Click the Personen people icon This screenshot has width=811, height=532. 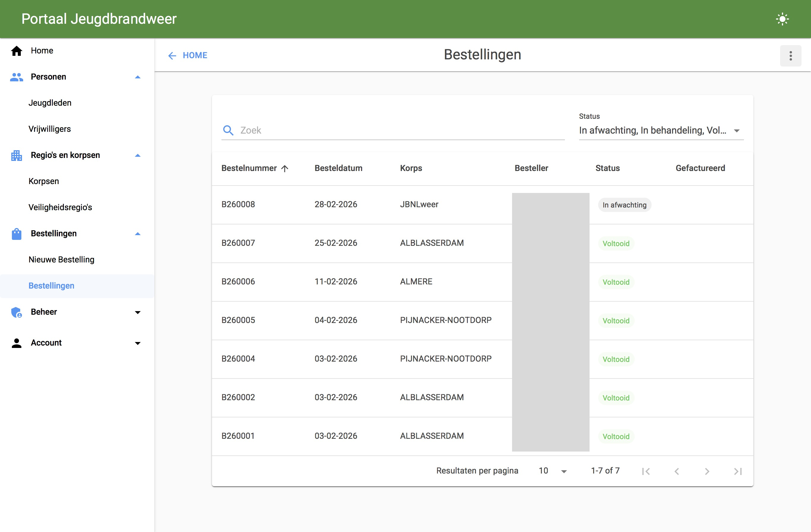(16, 77)
